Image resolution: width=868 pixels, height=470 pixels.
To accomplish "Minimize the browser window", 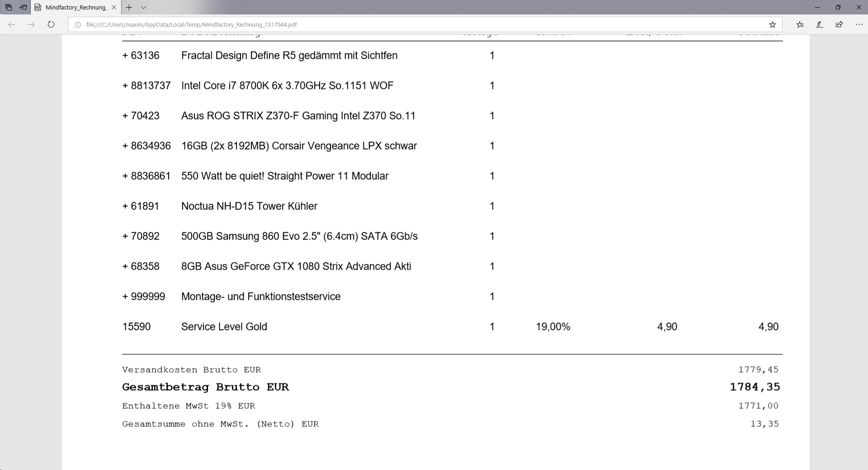I will tap(817, 7).
